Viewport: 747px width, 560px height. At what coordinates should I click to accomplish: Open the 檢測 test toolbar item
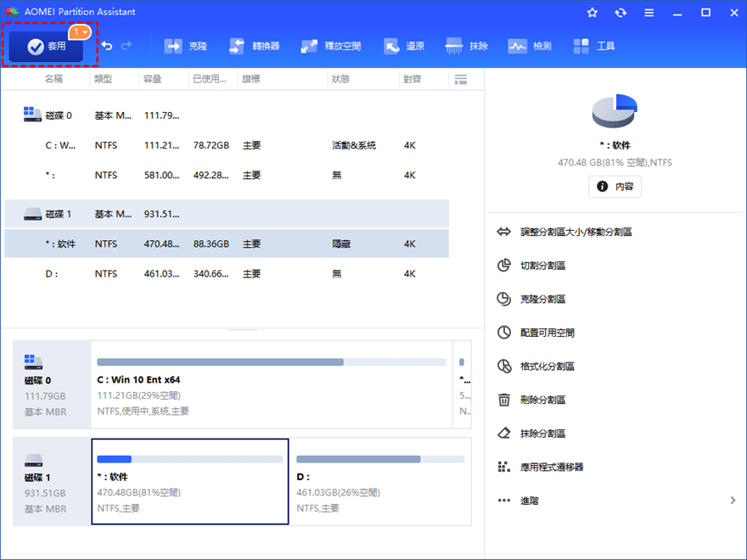pos(530,46)
